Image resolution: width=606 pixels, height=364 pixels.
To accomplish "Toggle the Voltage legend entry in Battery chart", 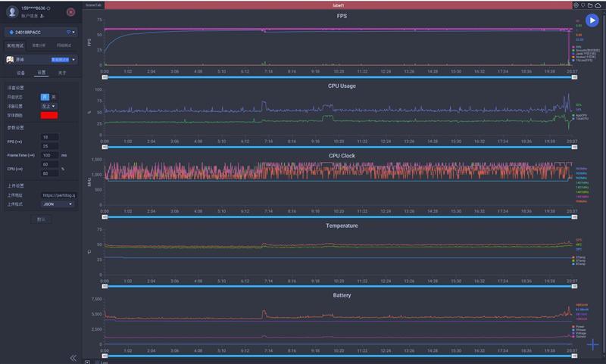I will [x=579, y=333].
